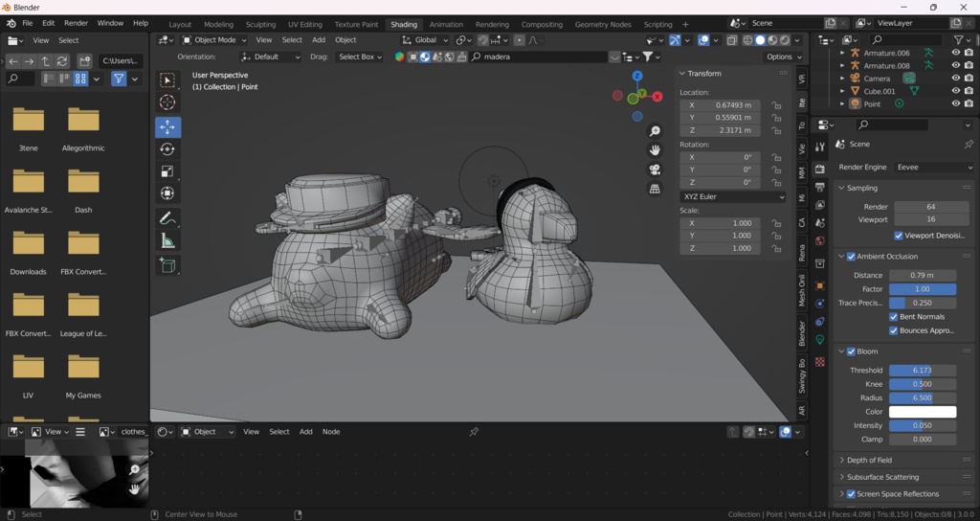Switch to the Animation workspace tab
Screen dimensions: 980x521
(446, 24)
